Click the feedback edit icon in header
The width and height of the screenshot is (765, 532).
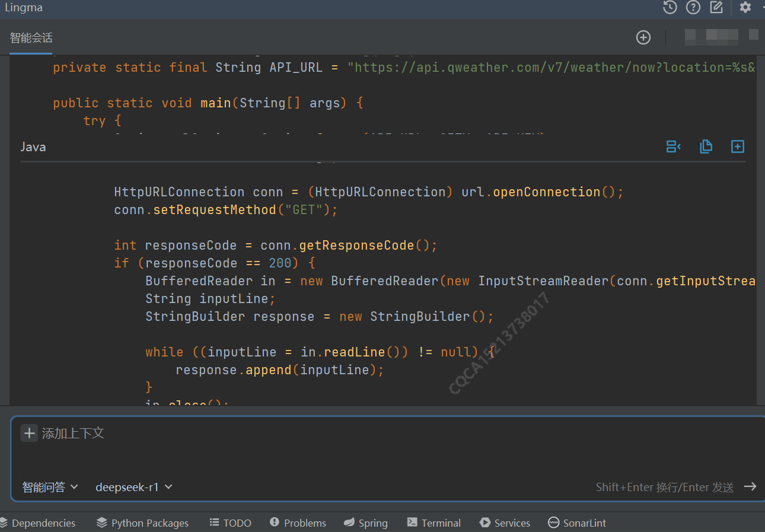[x=716, y=7]
